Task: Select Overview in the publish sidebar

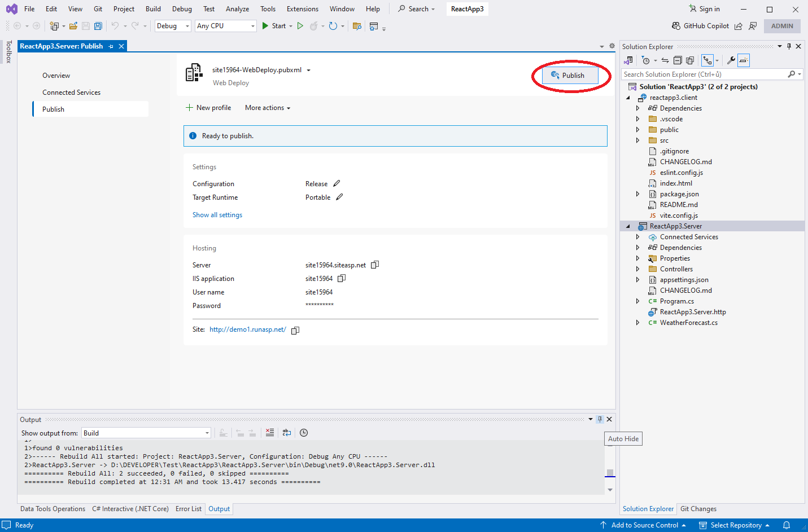Action: (x=56, y=76)
